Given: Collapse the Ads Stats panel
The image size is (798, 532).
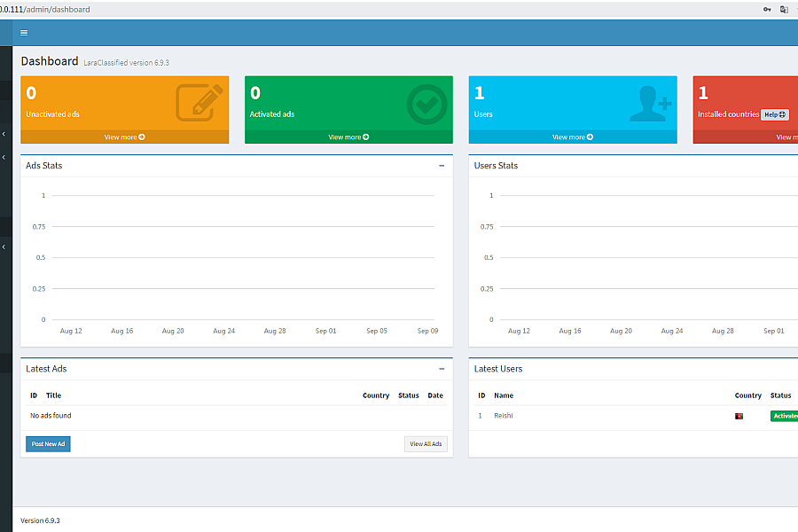Looking at the screenshot, I should 442,166.
